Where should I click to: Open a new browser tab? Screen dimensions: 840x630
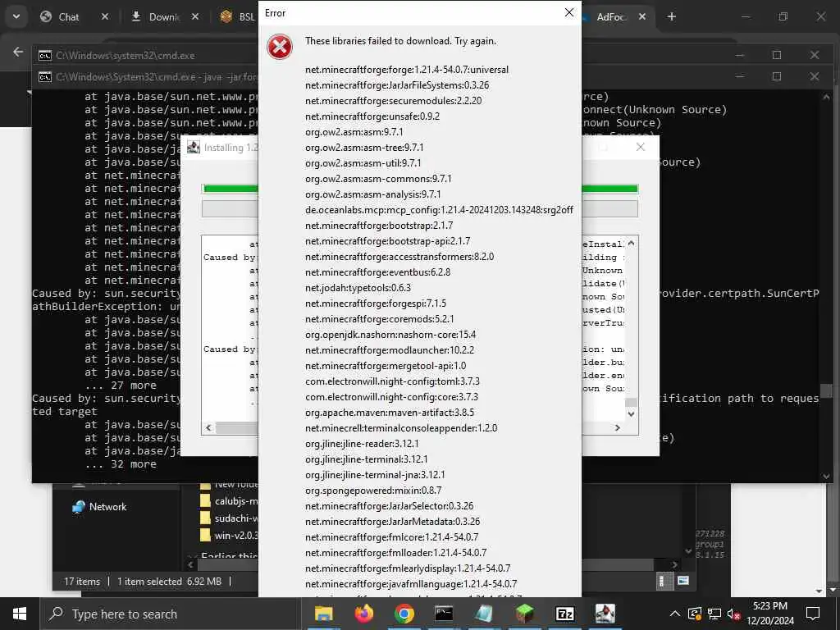click(671, 17)
